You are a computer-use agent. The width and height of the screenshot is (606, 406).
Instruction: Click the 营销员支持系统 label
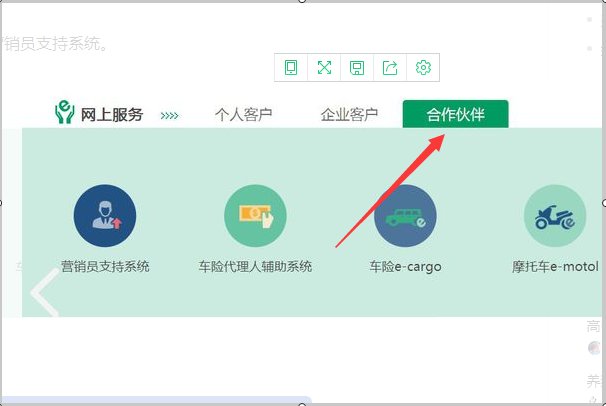pos(105,267)
